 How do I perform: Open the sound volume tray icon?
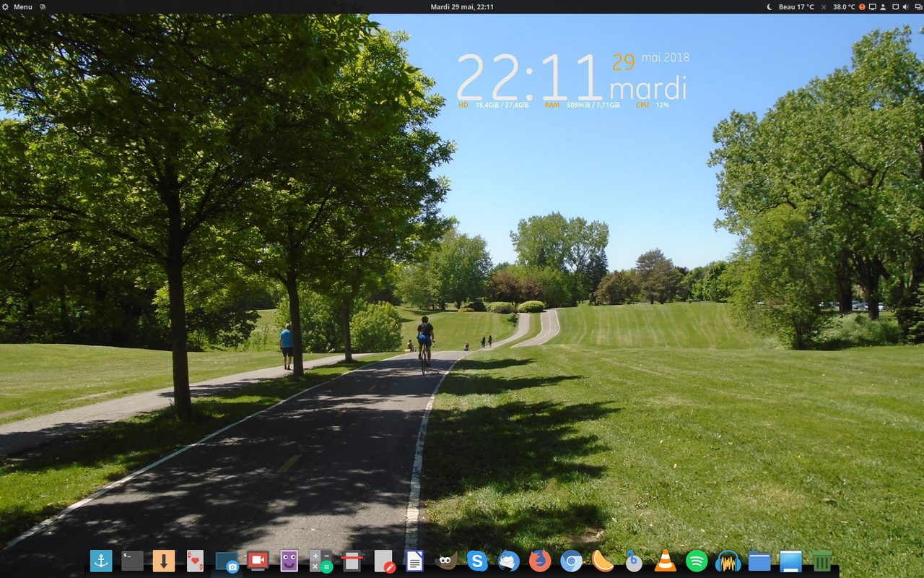tap(906, 7)
